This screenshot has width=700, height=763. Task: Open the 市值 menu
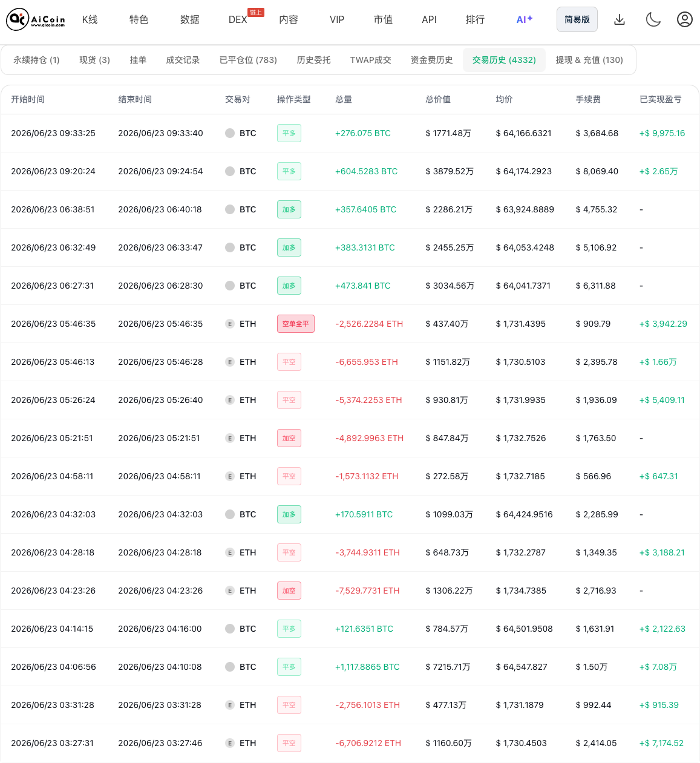point(383,20)
